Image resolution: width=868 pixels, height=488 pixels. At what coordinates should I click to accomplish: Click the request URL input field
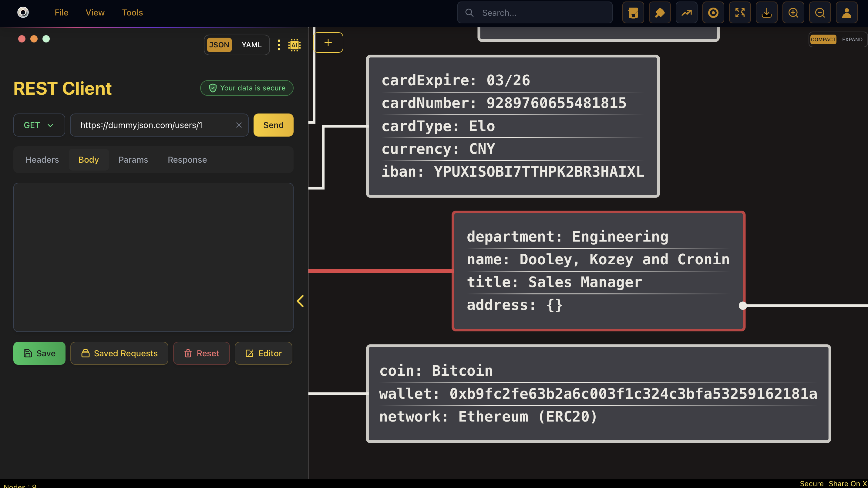(x=159, y=125)
